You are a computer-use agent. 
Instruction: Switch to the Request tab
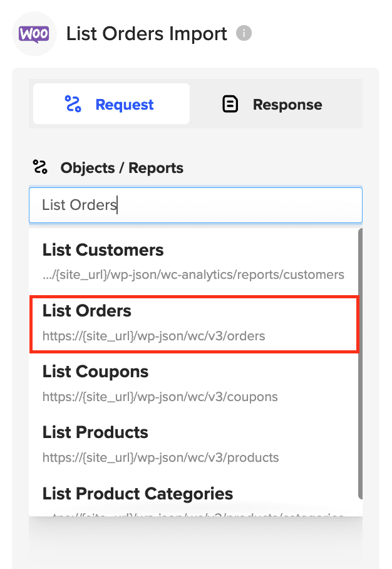pyautogui.click(x=111, y=104)
